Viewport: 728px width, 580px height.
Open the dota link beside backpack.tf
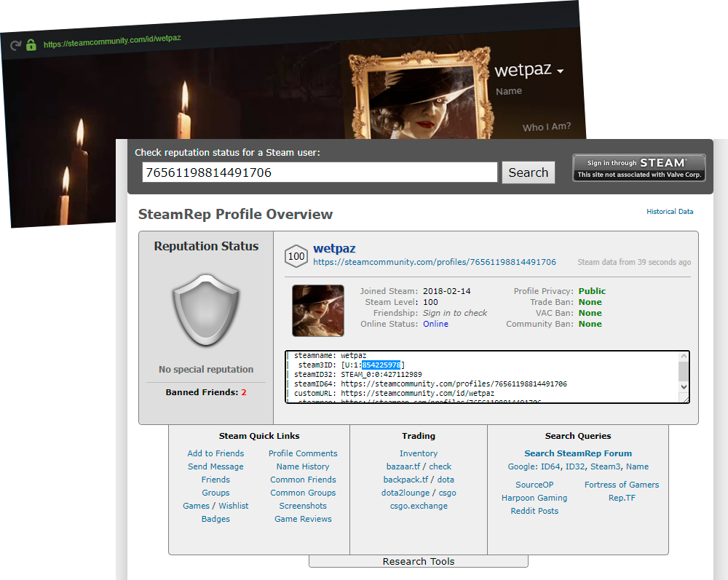coord(446,480)
